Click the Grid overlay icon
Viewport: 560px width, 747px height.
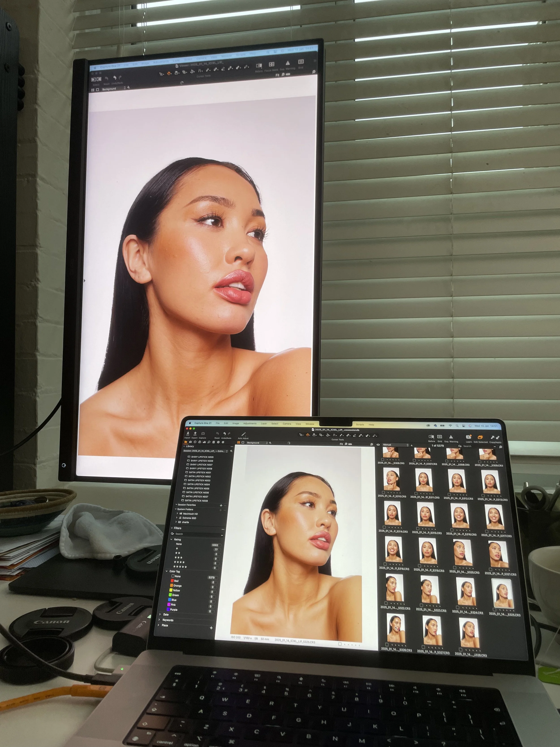(439, 437)
